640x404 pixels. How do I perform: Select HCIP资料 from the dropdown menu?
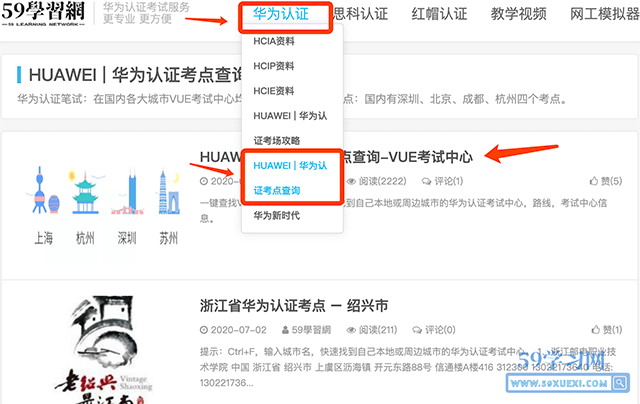coord(274,66)
